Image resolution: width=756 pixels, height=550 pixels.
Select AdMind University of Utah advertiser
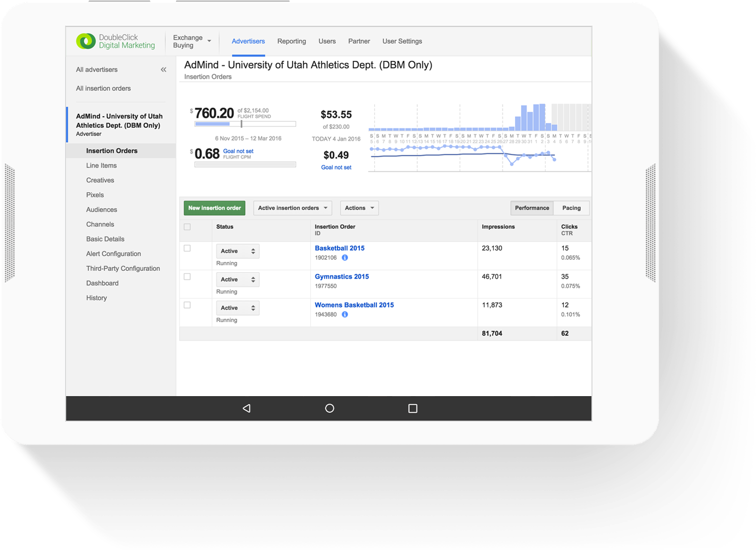119,125
